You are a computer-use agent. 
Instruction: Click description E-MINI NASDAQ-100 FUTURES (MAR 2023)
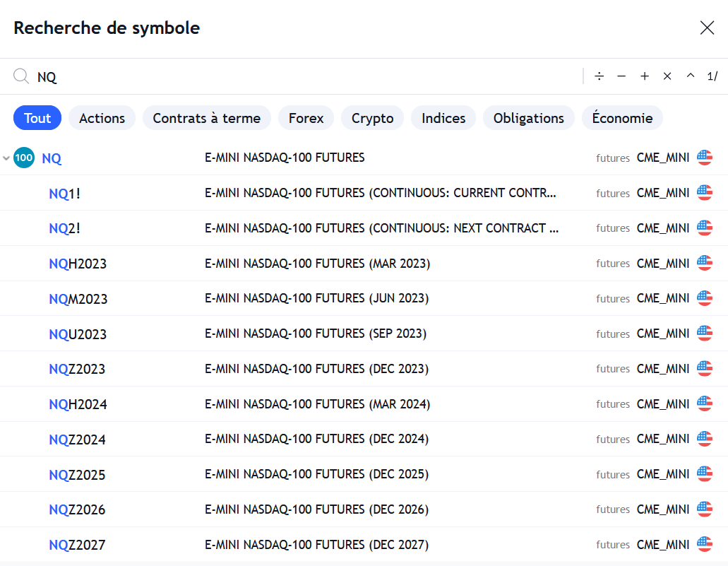tap(318, 264)
